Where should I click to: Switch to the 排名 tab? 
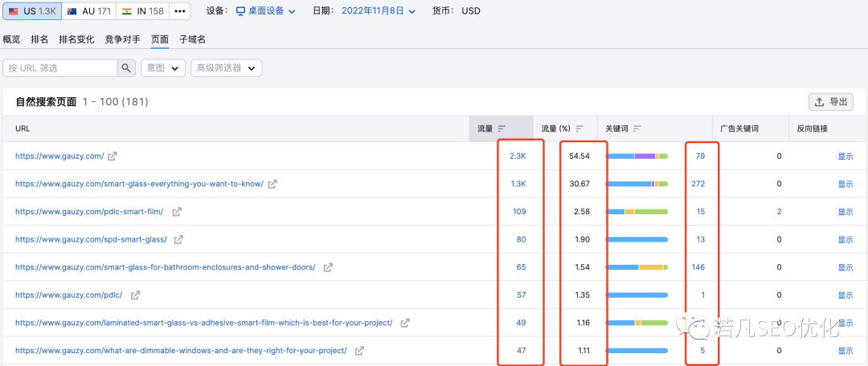pos(40,39)
